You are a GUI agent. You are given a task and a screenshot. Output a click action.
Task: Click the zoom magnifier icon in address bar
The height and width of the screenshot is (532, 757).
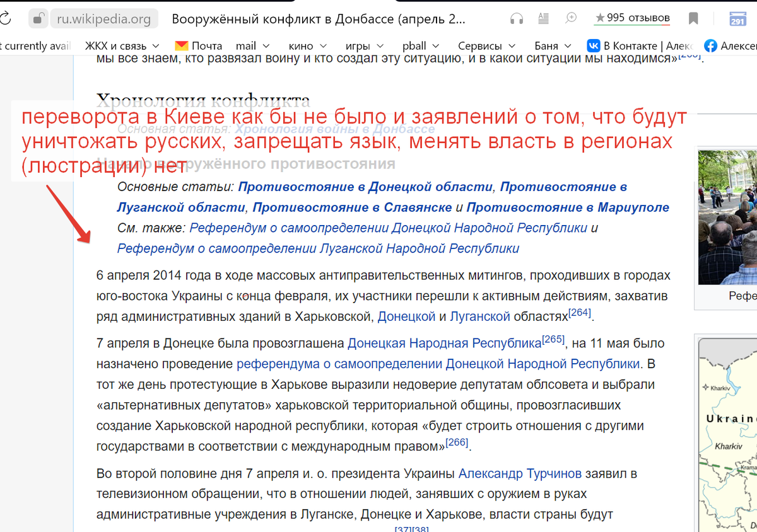[571, 18]
